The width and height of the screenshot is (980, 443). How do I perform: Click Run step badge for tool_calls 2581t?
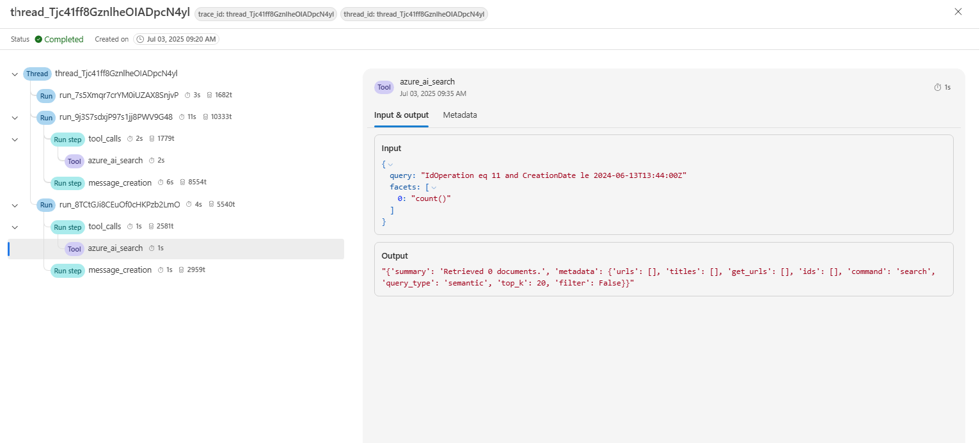click(68, 227)
